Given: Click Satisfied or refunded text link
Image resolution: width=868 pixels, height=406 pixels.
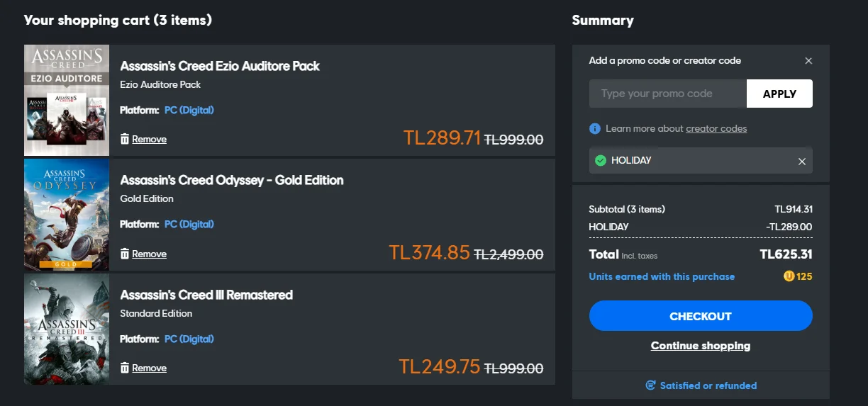Looking at the screenshot, I should tap(708, 385).
